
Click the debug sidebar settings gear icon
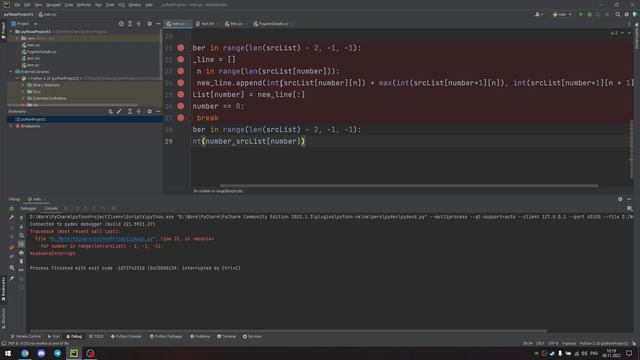[11, 268]
